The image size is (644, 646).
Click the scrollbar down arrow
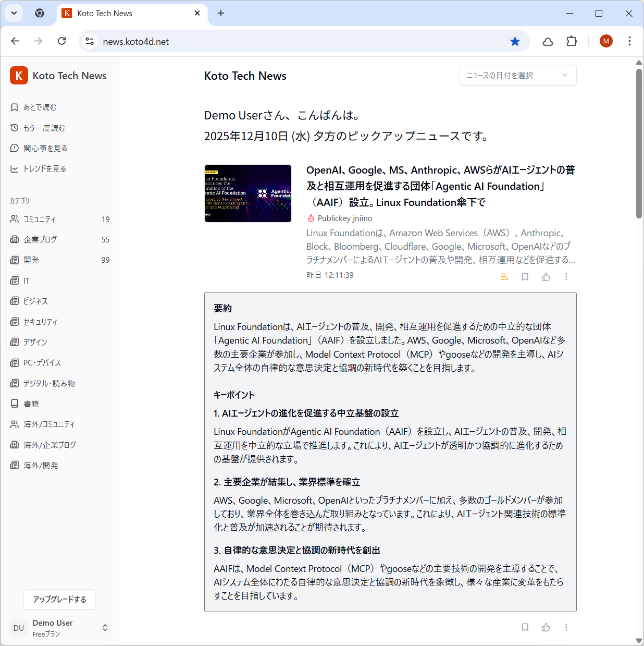639,641
